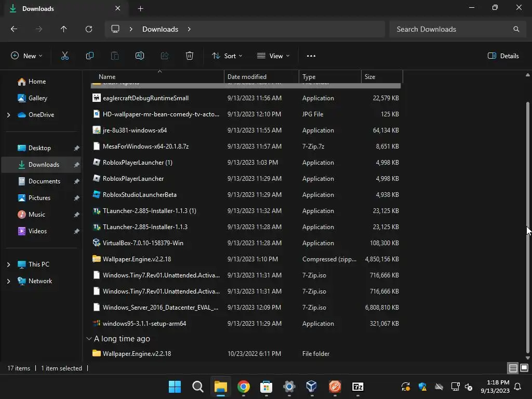Select the file windows95-3.1.1-setup-arm64
The height and width of the screenshot is (399, 532).
246,324
